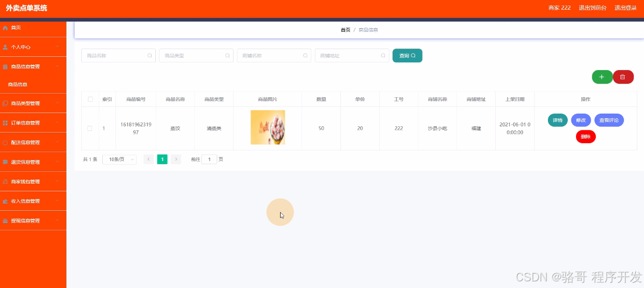Click 首页 in the breadcrumb
This screenshot has height=288, width=644.
click(346, 30)
